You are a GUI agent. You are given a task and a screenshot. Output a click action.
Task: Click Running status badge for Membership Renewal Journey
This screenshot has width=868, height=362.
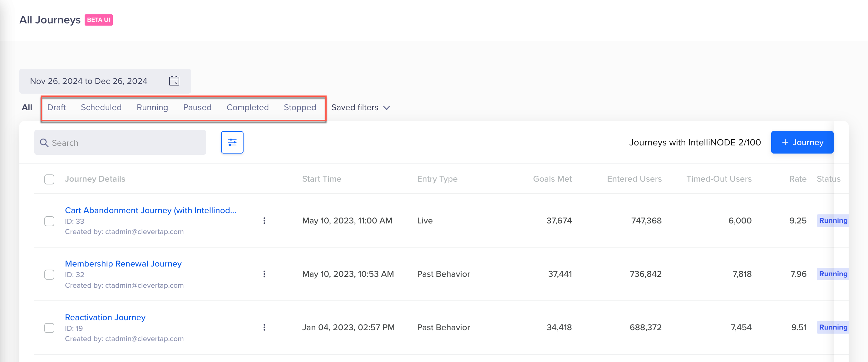[x=833, y=274]
